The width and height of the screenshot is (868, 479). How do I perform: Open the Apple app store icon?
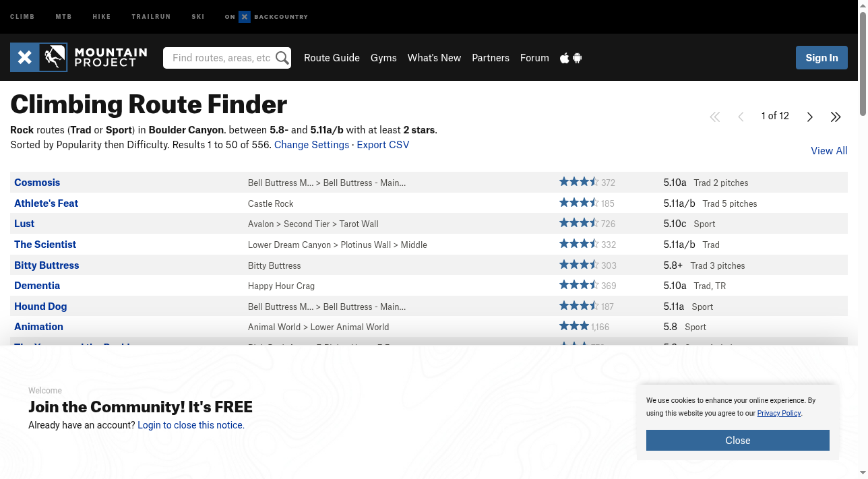click(564, 58)
